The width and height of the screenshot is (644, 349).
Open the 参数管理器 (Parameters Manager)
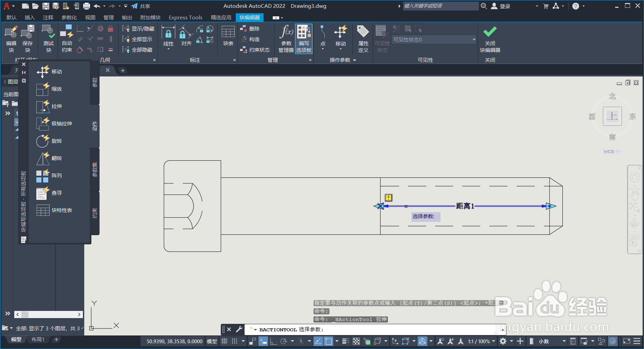click(286, 39)
